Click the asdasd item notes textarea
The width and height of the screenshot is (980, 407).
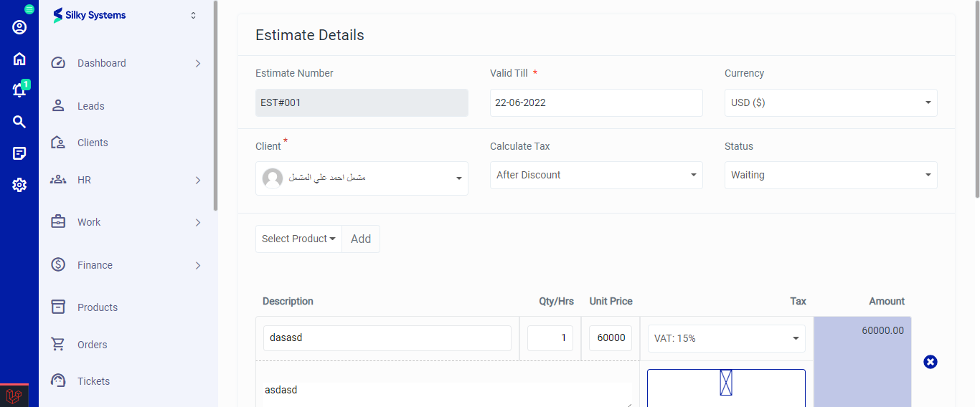(x=448, y=394)
